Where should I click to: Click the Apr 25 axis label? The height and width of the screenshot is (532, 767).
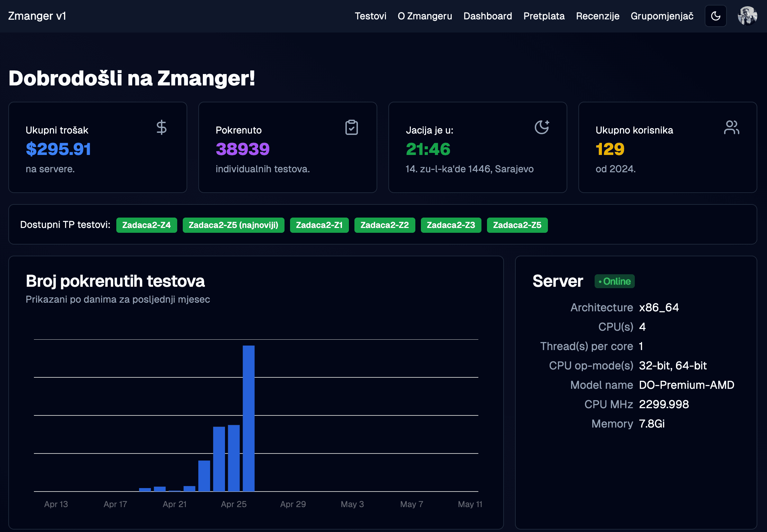click(x=234, y=504)
